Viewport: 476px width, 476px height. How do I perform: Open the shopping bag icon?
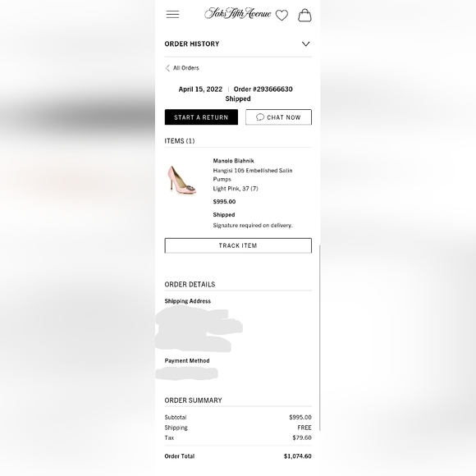pos(304,15)
